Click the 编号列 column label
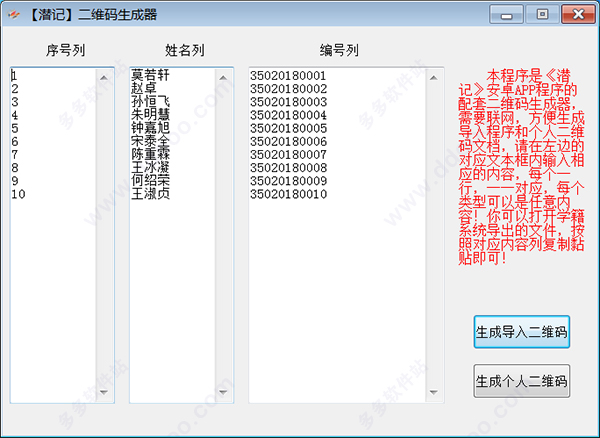This screenshot has height=438, width=600. tap(339, 50)
